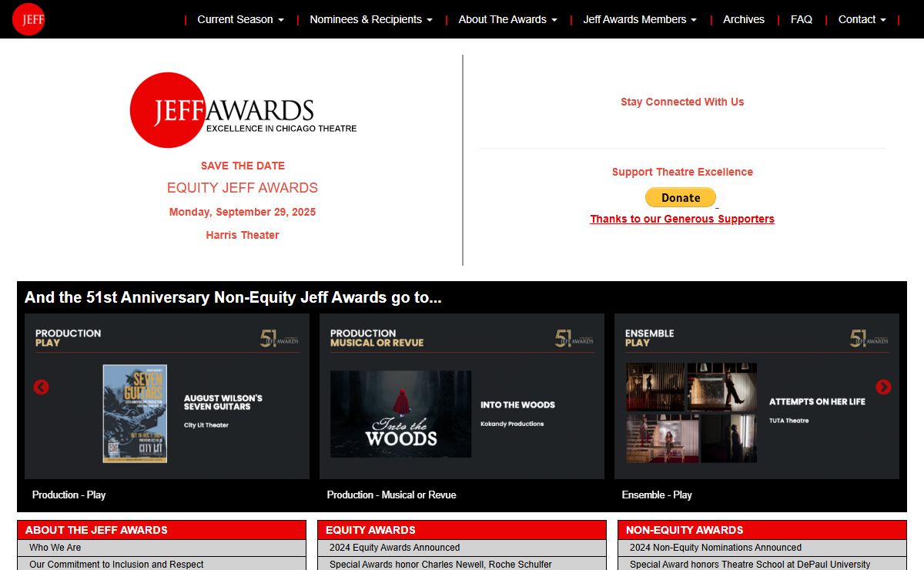Click the Ensemble - Play caption
The width and height of the screenshot is (924, 570).
click(x=657, y=495)
